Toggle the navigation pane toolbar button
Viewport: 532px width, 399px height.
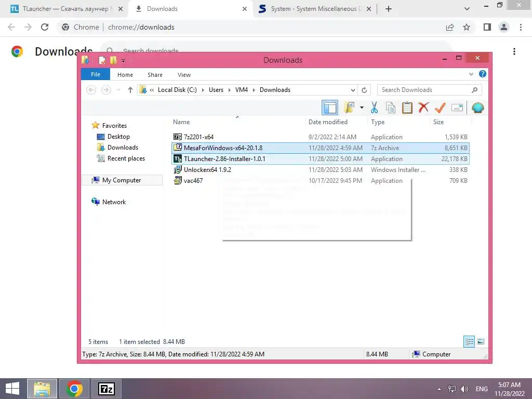(329, 108)
